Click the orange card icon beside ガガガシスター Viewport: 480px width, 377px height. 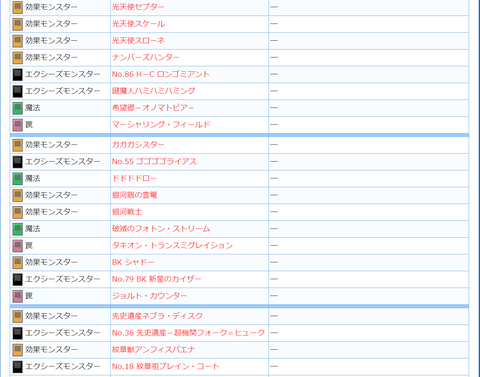[x=17, y=145]
